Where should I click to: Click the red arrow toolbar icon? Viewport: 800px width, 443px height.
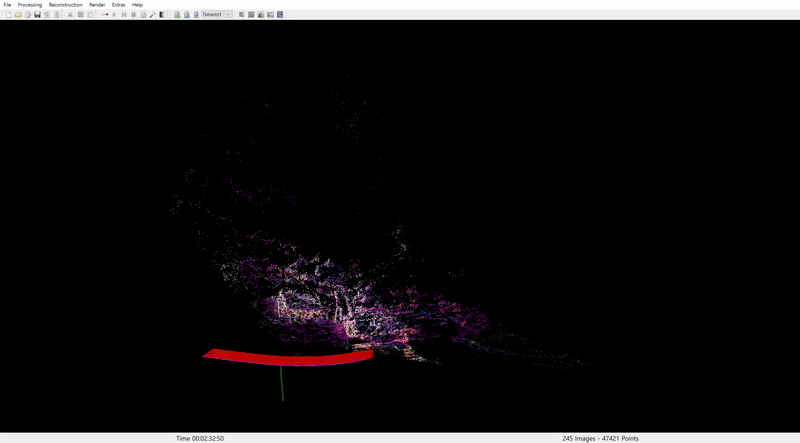(105, 14)
